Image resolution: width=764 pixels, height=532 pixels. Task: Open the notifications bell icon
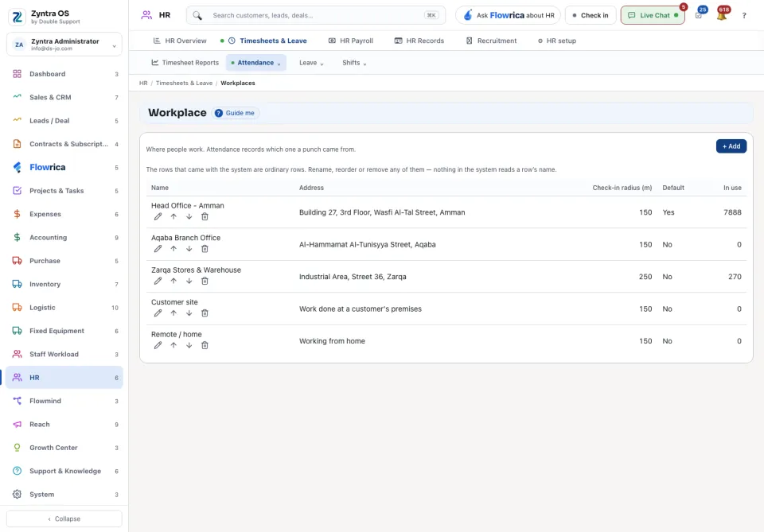click(x=722, y=15)
